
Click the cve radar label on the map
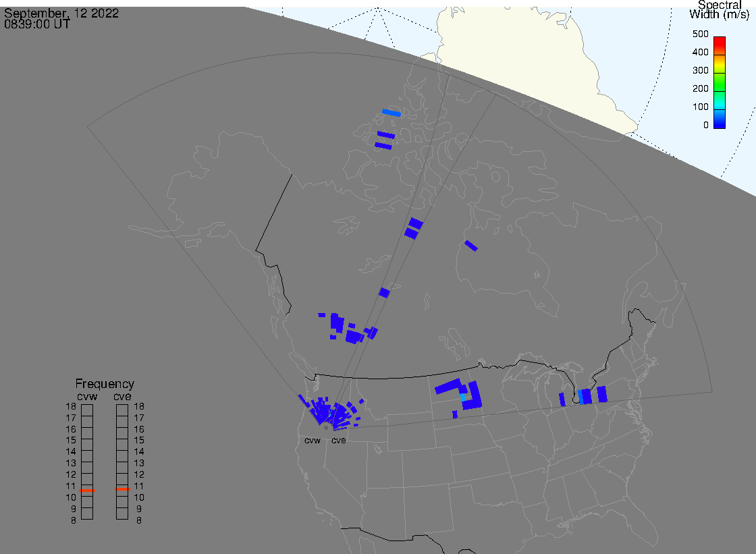(x=338, y=441)
